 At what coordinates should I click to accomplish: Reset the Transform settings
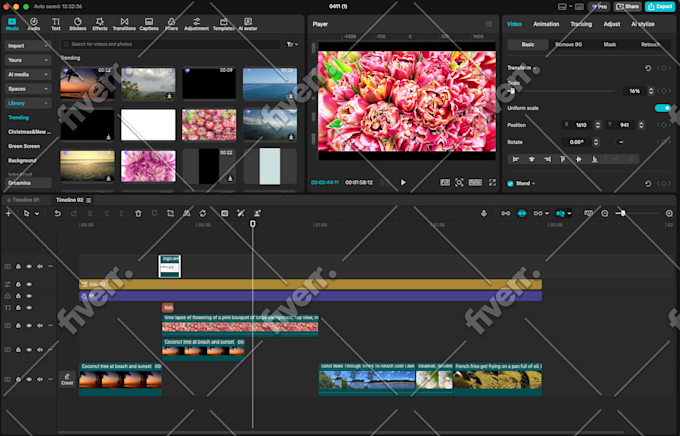pos(648,68)
